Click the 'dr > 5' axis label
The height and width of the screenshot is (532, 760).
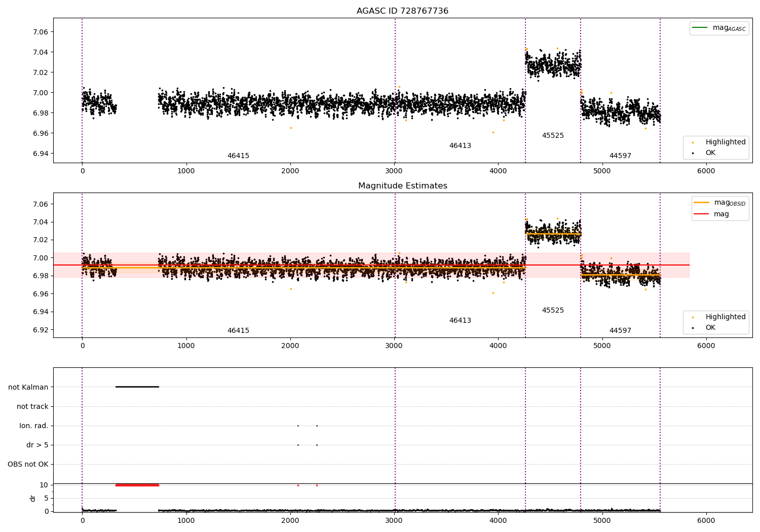click(x=37, y=445)
